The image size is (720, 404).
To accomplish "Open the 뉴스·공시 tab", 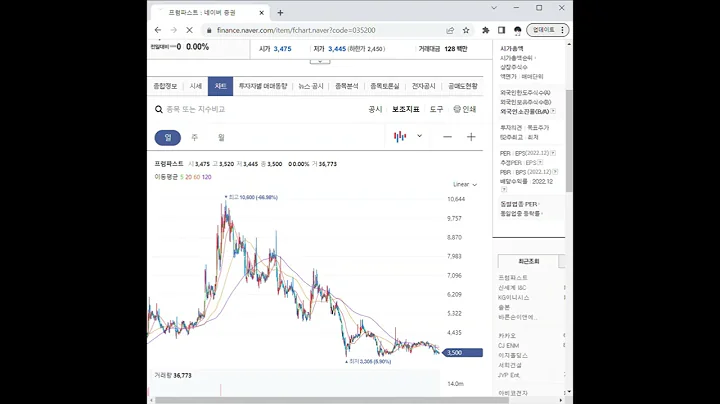I will point(311,86).
